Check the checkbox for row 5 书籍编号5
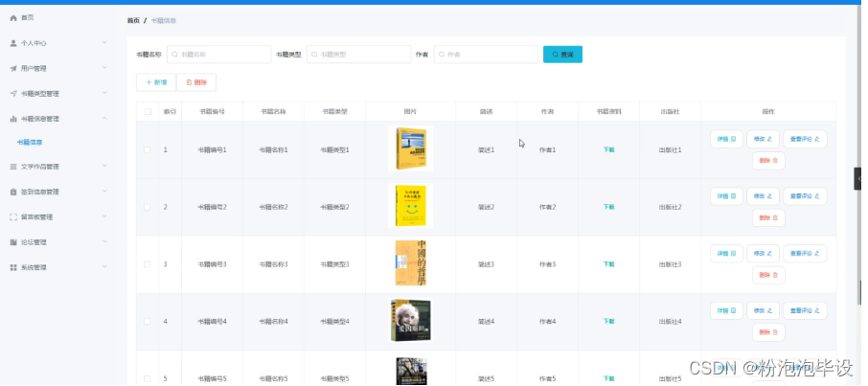868x386 pixels. pos(148,379)
